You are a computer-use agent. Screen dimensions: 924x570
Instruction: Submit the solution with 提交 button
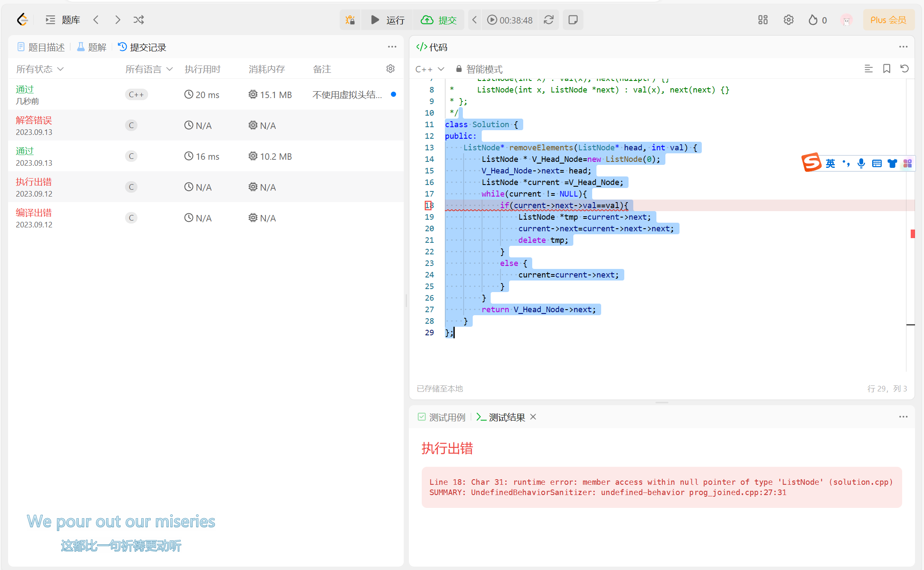pos(439,20)
